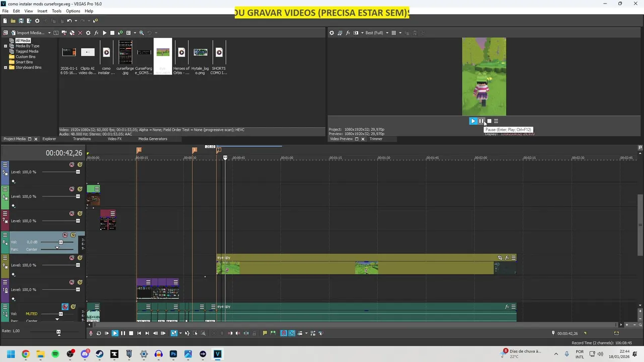
Task: Open a project with the folder icon
Action: [x=13, y=21]
